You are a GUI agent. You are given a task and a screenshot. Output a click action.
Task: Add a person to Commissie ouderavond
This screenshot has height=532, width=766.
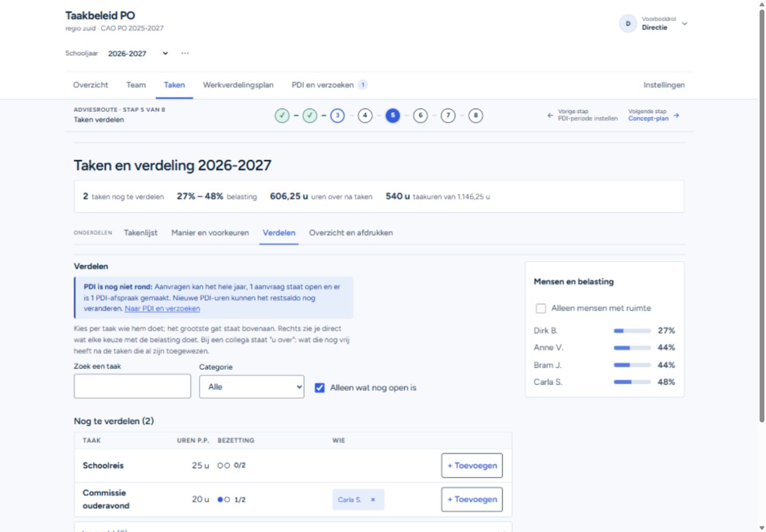coord(472,499)
